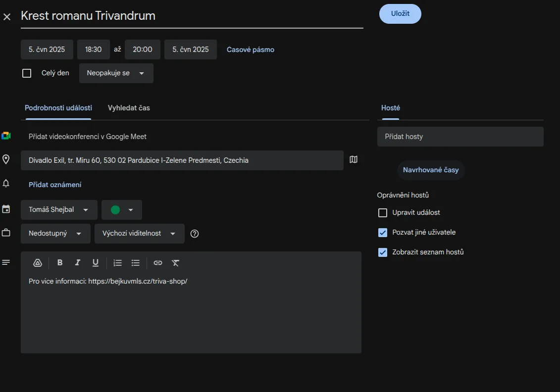The height and width of the screenshot is (392, 560).
Task: Toggle underline formatting
Action: (96, 263)
